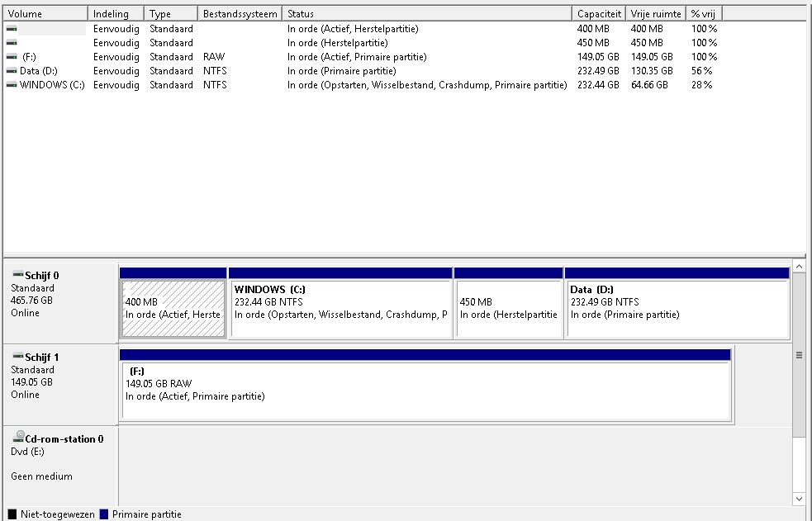
Task: Click status 'In orde (Herstelpartitie)' in volume list
Action: pos(337,43)
